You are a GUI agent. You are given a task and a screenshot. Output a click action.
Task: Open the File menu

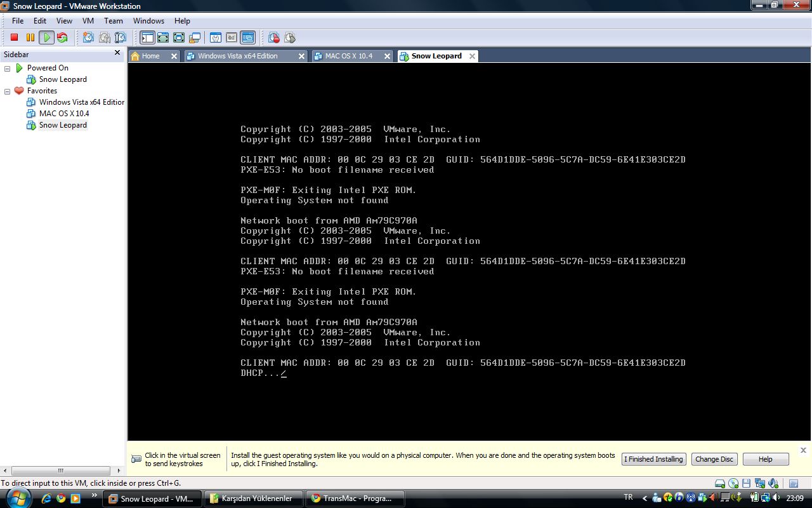click(x=18, y=20)
